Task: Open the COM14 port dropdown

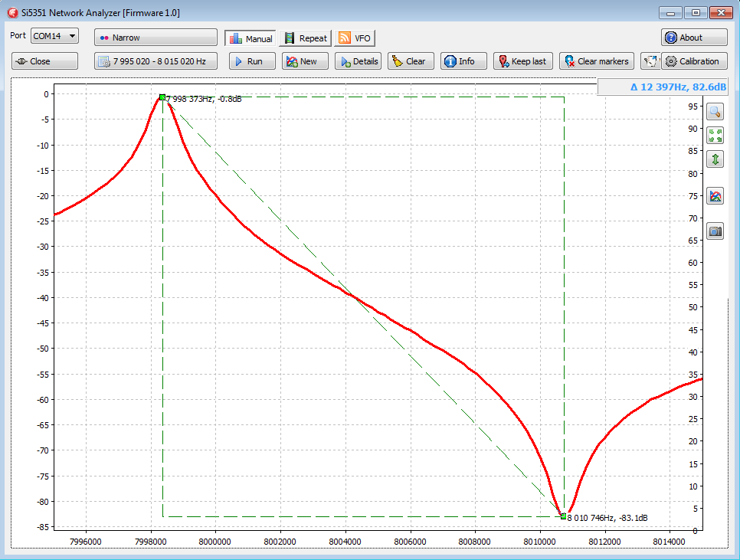Action: click(x=54, y=36)
